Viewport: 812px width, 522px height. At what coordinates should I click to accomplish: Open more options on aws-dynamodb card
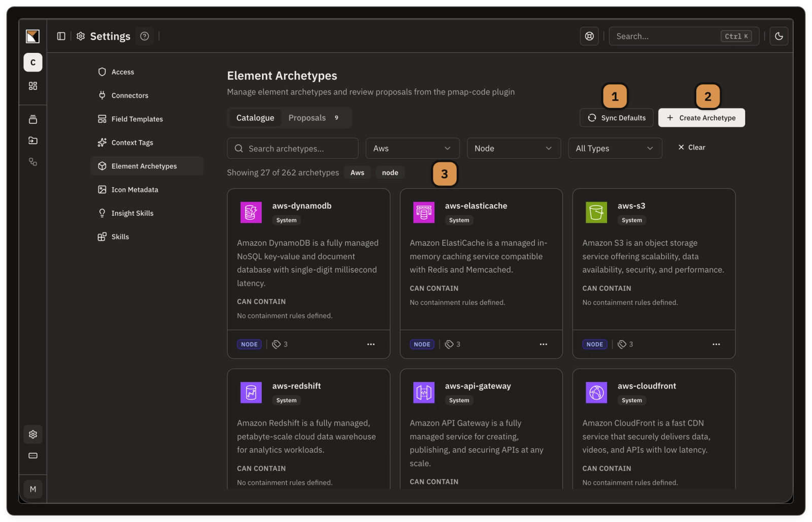tap(371, 344)
